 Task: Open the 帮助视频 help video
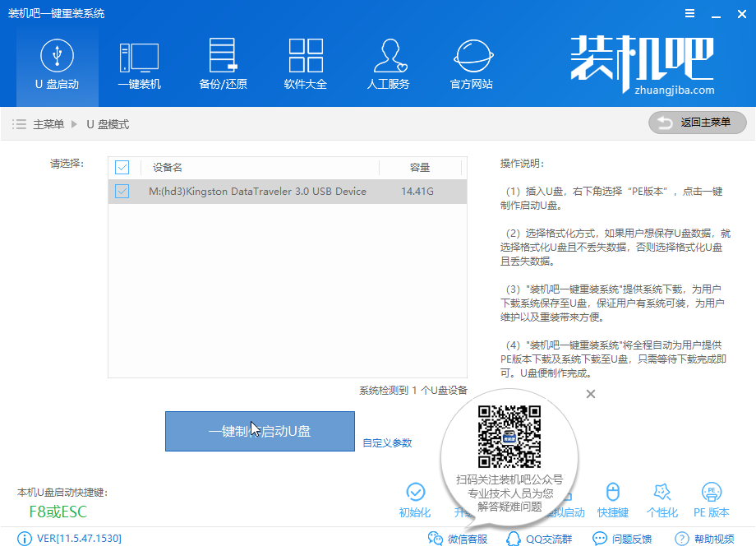pyautogui.click(x=704, y=539)
